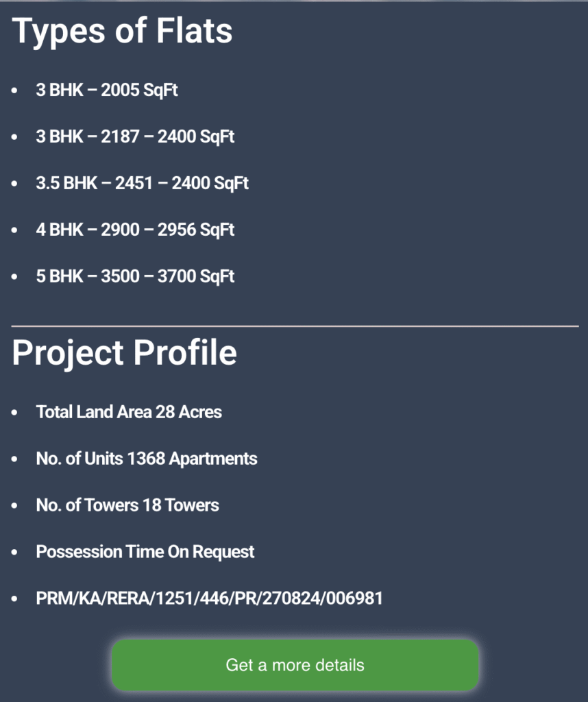Click the Project Profile heading
Image resolution: width=588 pixels, height=702 pixels.
coord(125,353)
